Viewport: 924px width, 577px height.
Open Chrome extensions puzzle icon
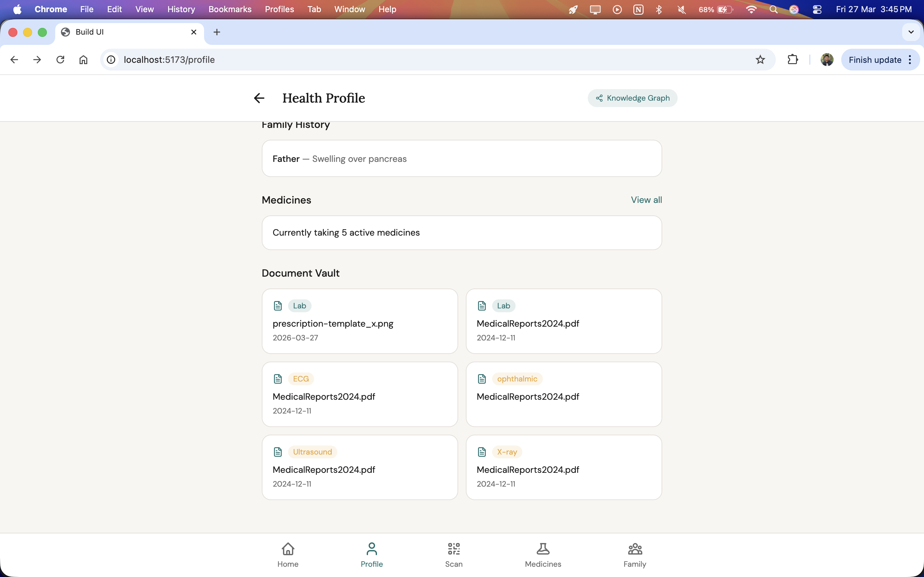pyautogui.click(x=793, y=60)
